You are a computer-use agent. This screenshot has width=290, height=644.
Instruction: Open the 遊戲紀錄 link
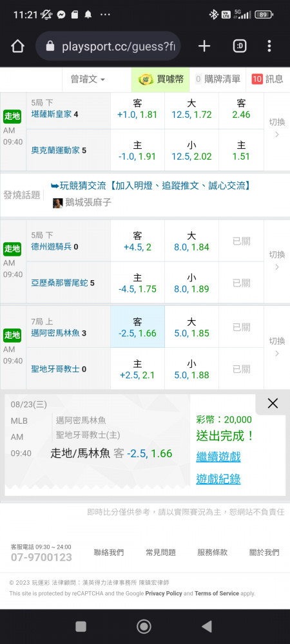coord(218,479)
